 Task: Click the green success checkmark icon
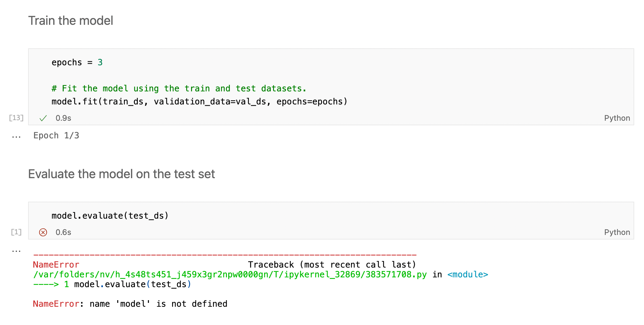click(x=43, y=118)
